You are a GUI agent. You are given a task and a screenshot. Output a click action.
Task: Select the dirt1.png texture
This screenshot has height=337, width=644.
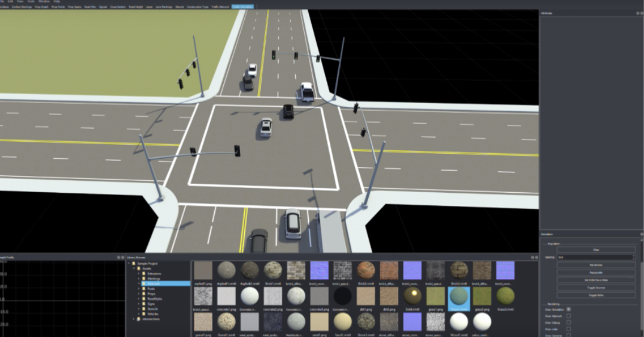tap(366, 296)
